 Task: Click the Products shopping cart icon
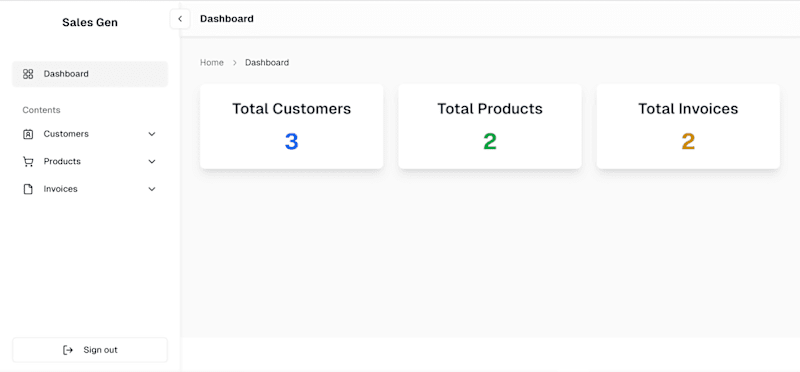click(28, 162)
